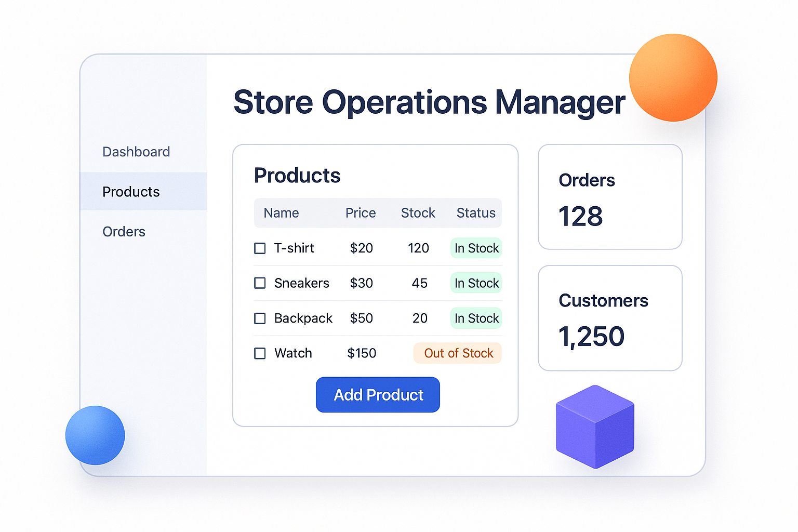
Task: Click the purple cube graphic
Action: point(595,426)
